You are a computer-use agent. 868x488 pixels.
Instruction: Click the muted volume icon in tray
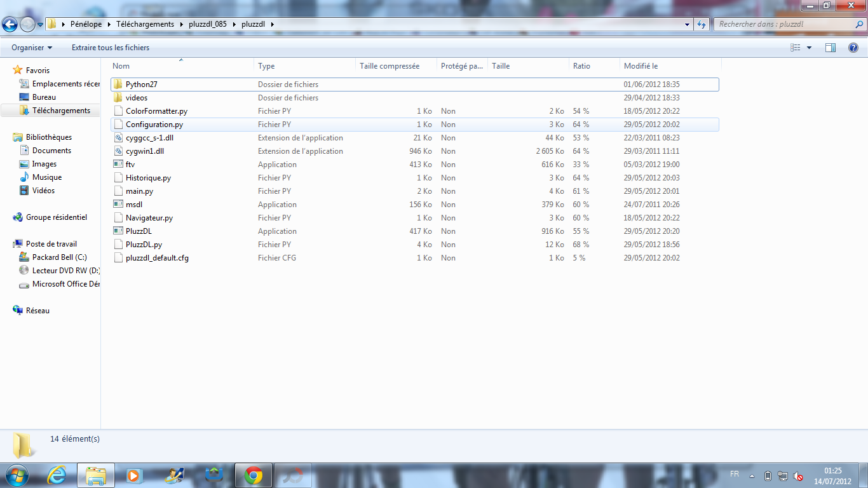coord(798,476)
